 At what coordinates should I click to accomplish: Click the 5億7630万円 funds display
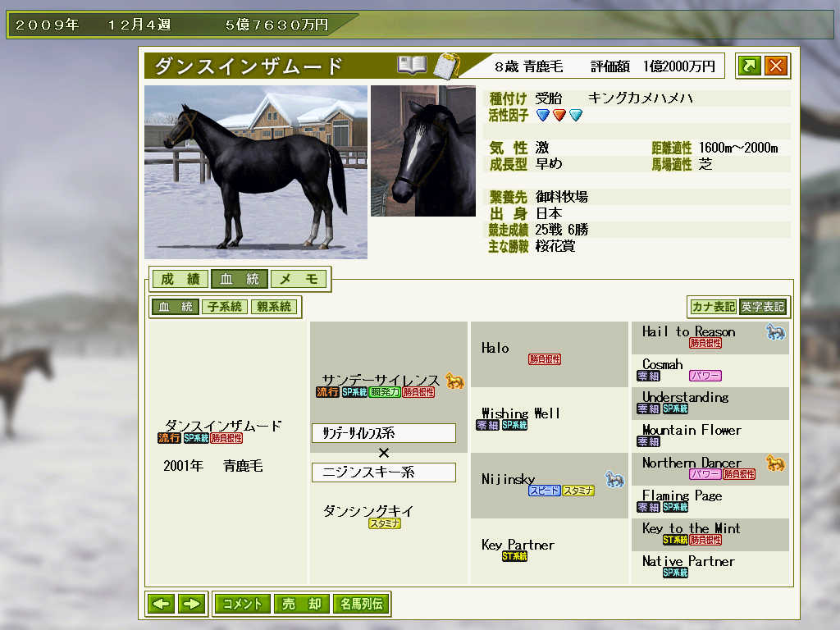276,25
